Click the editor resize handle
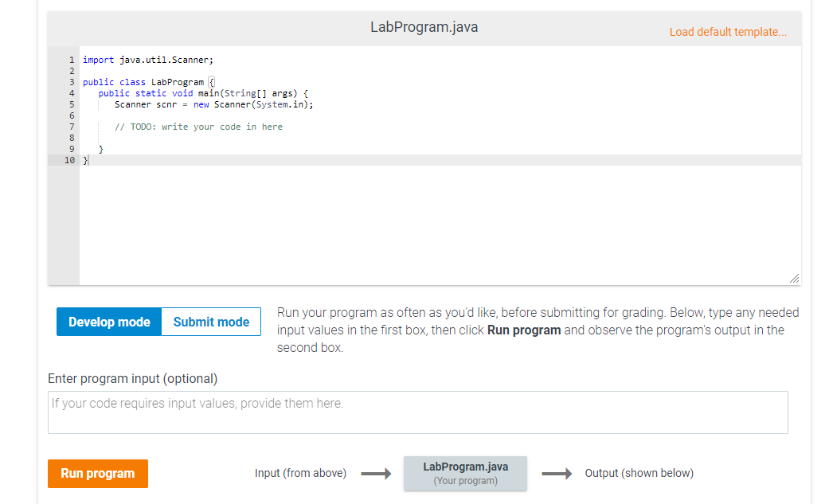This screenshot has width=825, height=504. (x=794, y=278)
